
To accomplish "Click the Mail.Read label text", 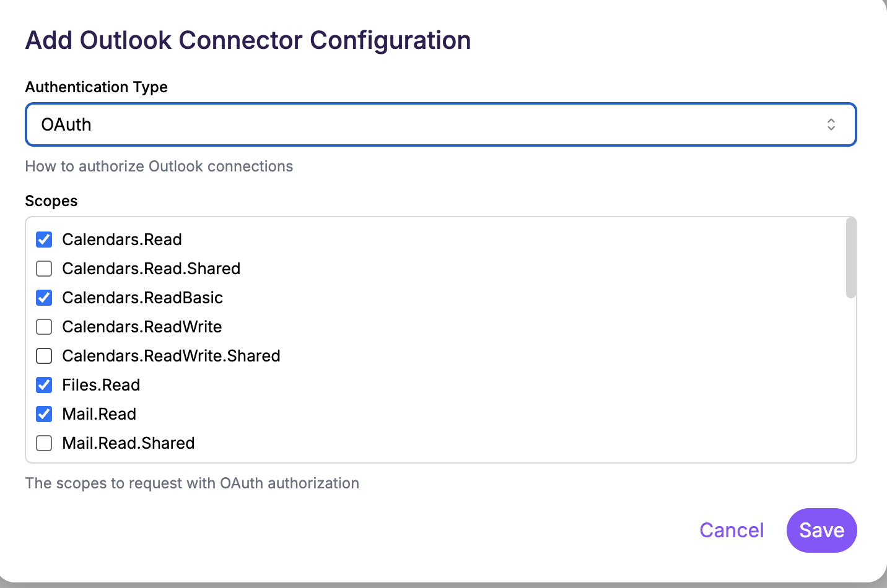I will pos(99,414).
